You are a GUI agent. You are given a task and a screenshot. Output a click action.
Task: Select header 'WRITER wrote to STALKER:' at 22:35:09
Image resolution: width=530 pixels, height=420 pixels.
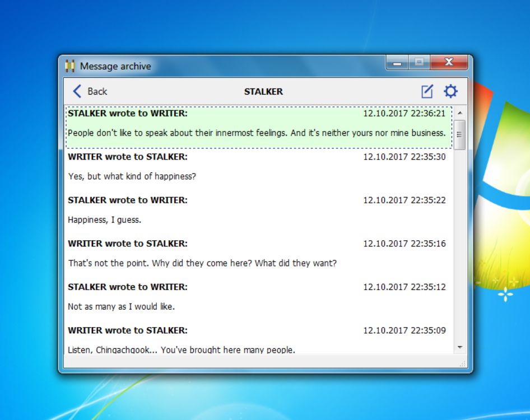pos(127,330)
